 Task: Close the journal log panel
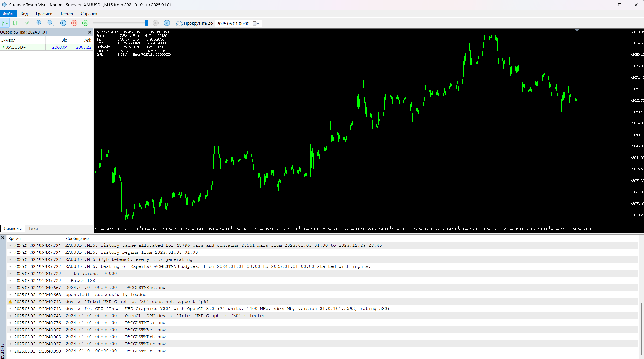(x=3, y=238)
